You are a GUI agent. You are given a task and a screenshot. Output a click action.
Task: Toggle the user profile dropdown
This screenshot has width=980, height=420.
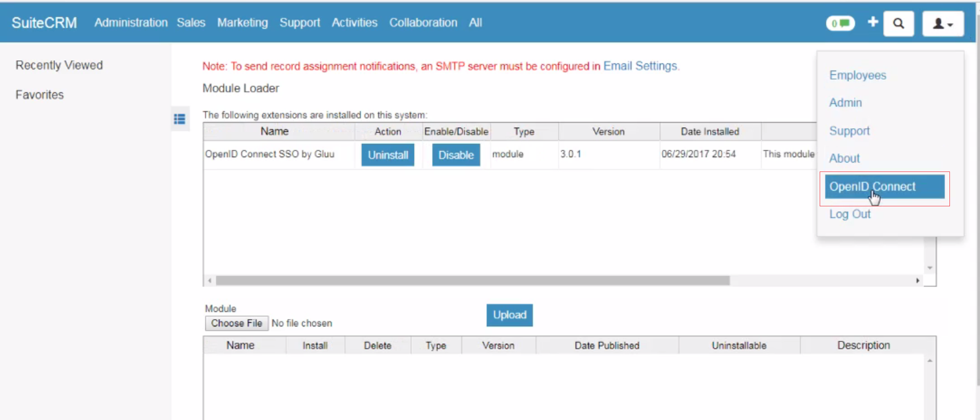[x=943, y=24]
